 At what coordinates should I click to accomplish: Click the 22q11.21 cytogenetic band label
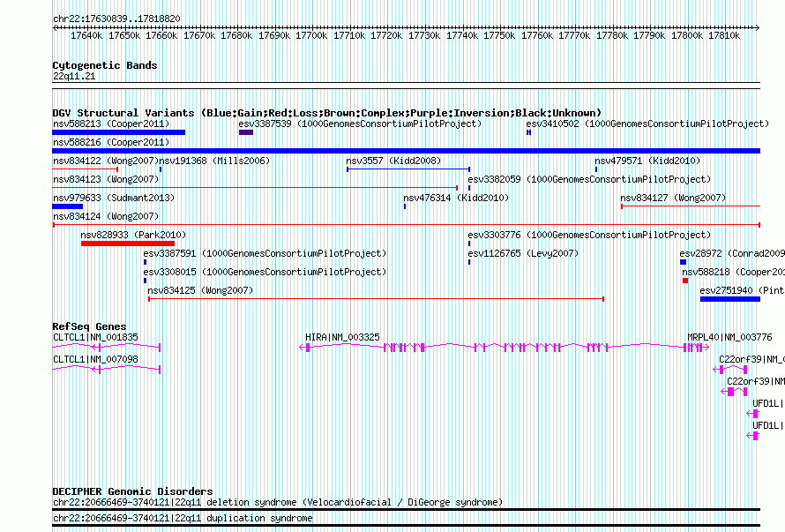[74, 76]
